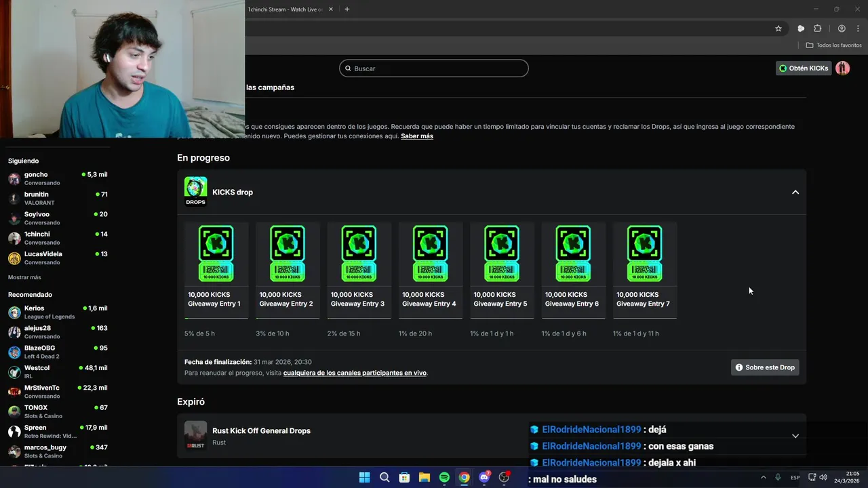Click Westcol's avatar icon

coord(14,372)
